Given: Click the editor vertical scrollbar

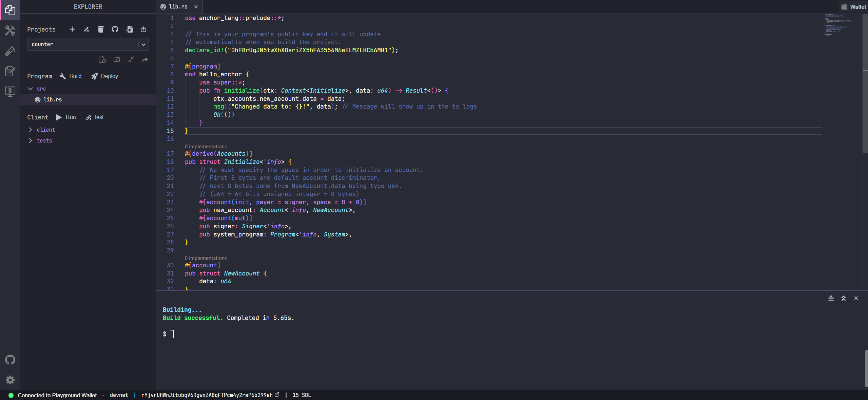Looking at the screenshot, I should click(865, 83).
